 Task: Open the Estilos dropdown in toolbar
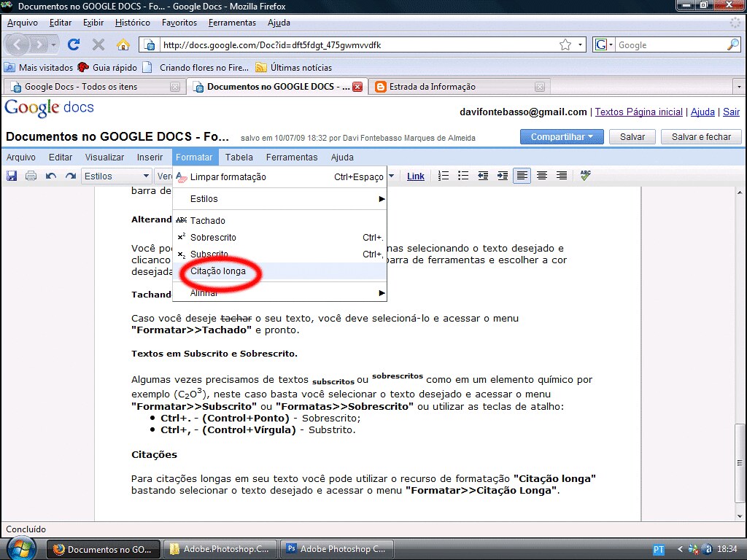pos(116,176)
